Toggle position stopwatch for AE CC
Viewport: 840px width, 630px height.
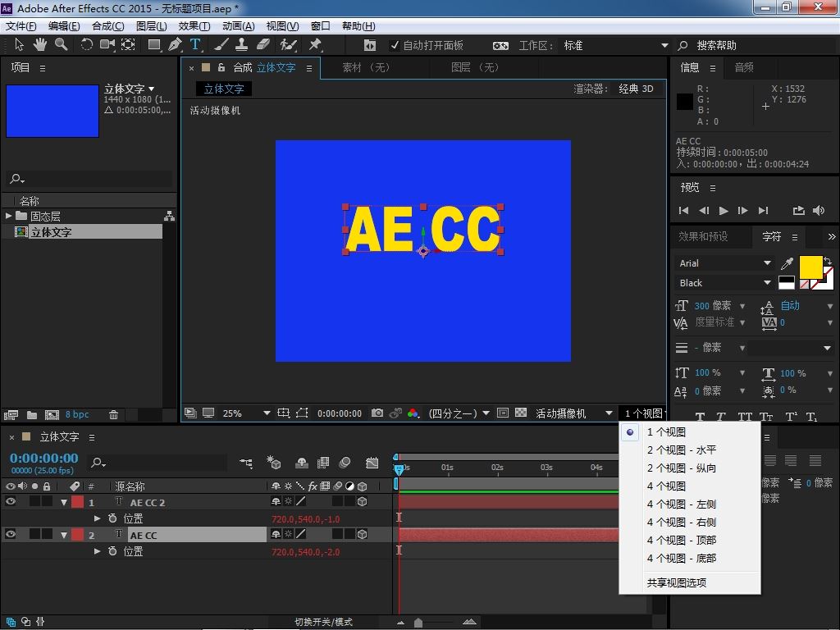tap(112, 551)
